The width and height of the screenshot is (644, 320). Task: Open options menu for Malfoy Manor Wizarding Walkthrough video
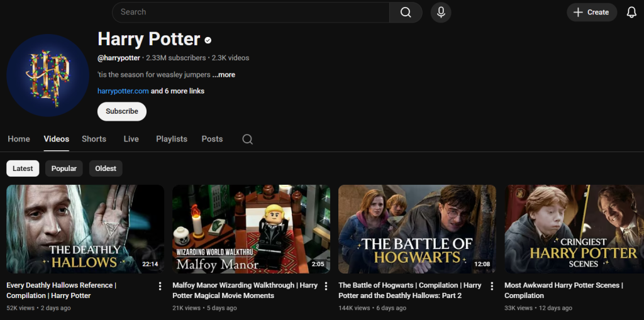pos(326,286)
